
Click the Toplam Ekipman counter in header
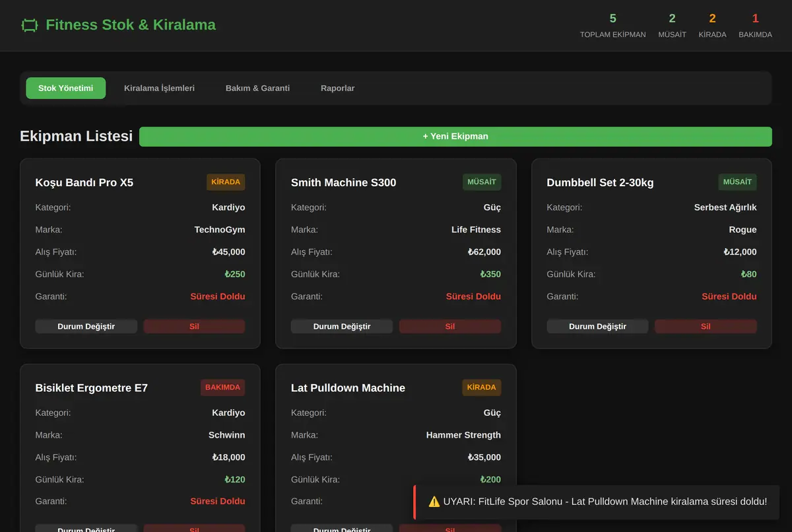612,26
